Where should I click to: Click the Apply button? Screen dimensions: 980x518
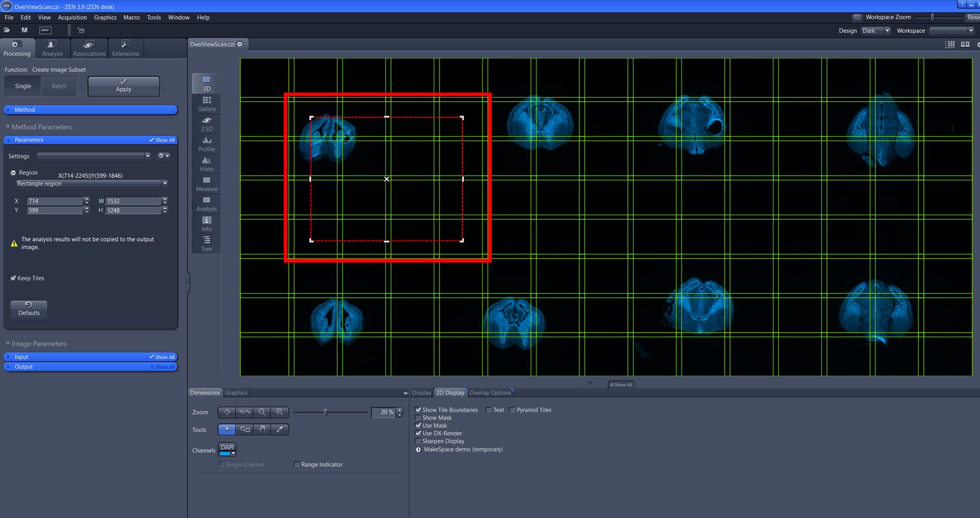tap(123, 86)
